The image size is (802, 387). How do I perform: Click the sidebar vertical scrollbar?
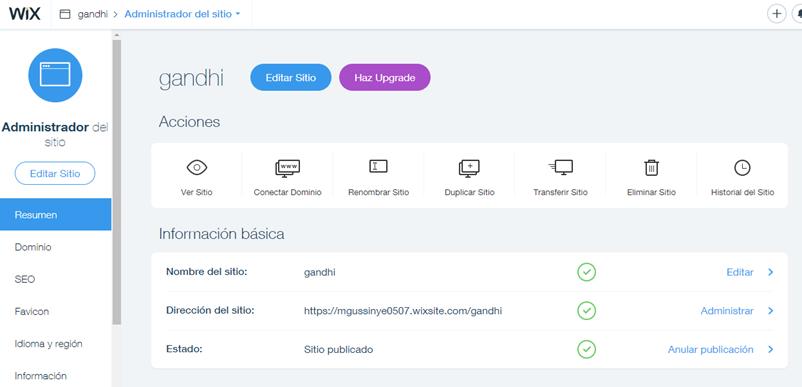point(117,181)
